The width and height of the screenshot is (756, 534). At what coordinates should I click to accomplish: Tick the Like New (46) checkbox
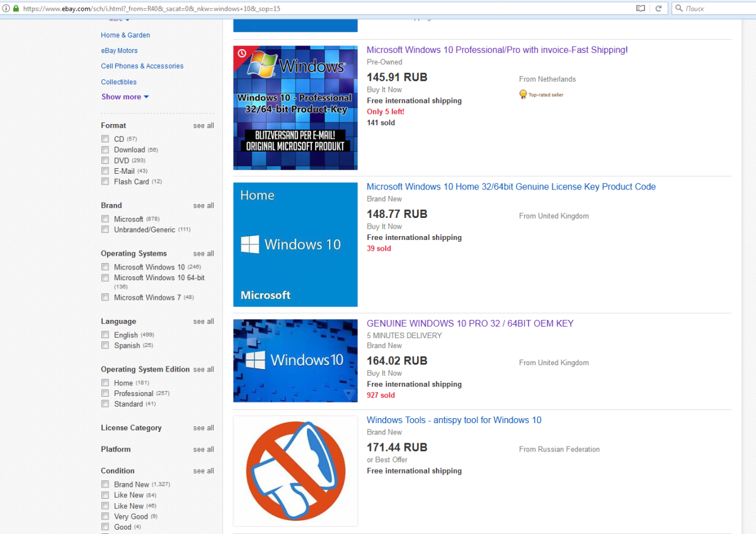tap(105, 505)
